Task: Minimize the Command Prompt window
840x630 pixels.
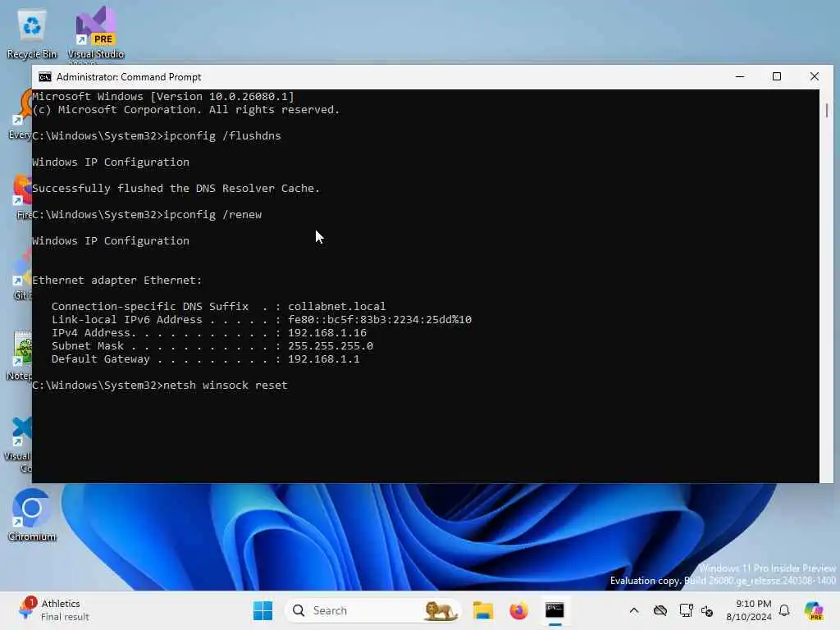Action: [740, 76]
